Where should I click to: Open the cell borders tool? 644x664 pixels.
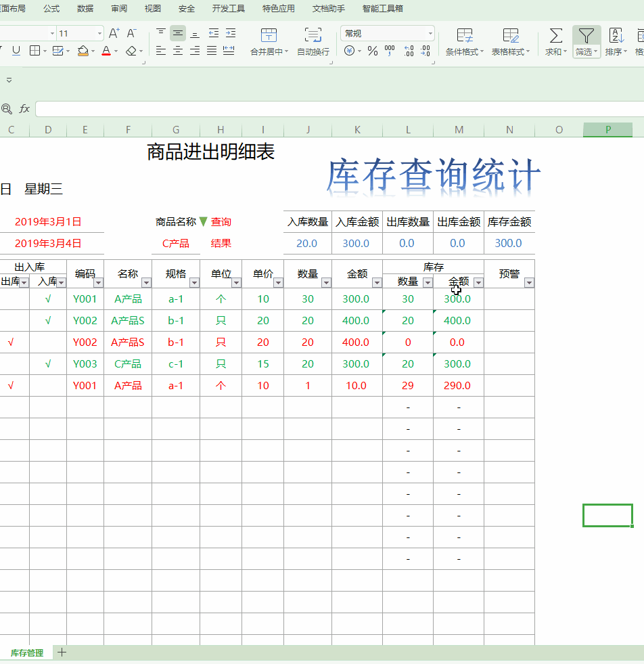click(34, 51)
